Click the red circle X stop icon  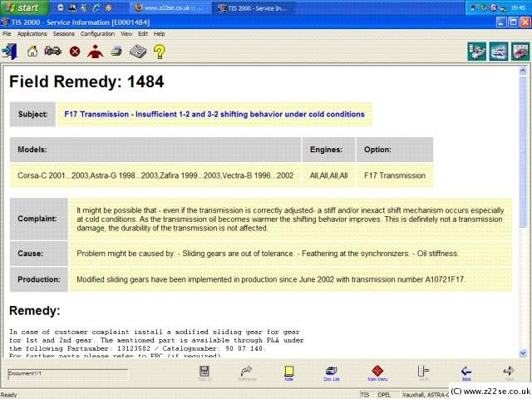[75, 52]
